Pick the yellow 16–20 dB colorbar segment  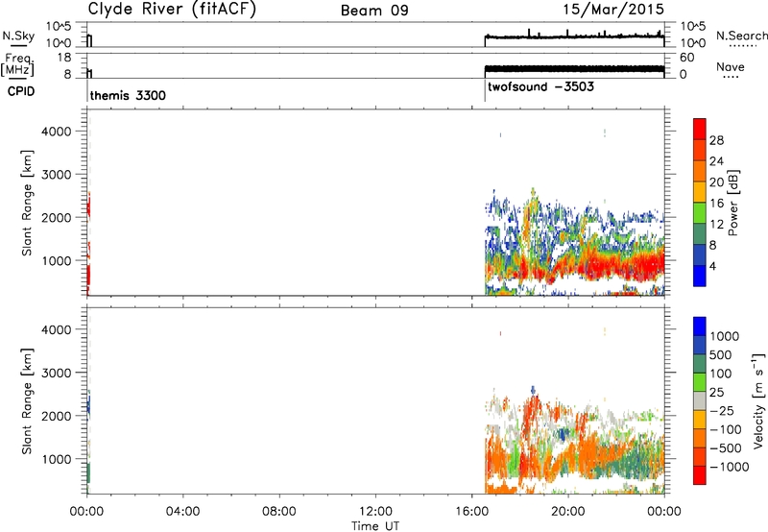700,192
